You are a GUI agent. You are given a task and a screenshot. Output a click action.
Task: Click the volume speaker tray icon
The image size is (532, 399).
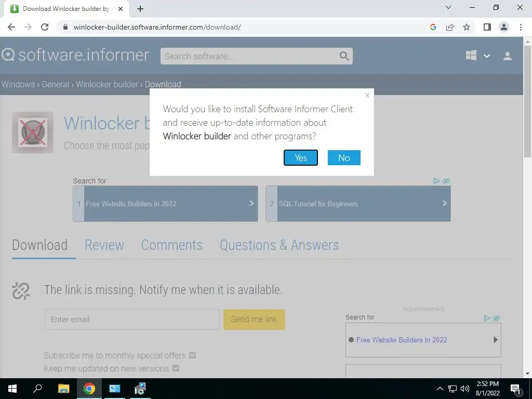point(465,389)
